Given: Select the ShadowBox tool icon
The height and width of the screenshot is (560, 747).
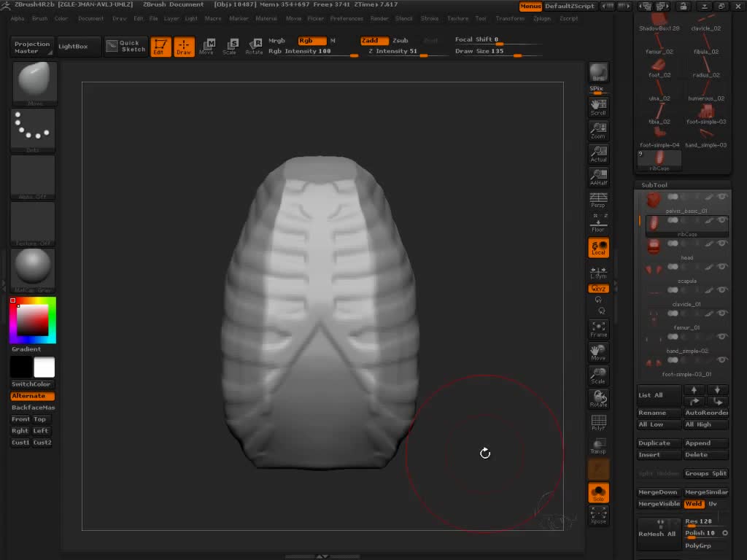Looking at the screenshot, I should [659, 22].
